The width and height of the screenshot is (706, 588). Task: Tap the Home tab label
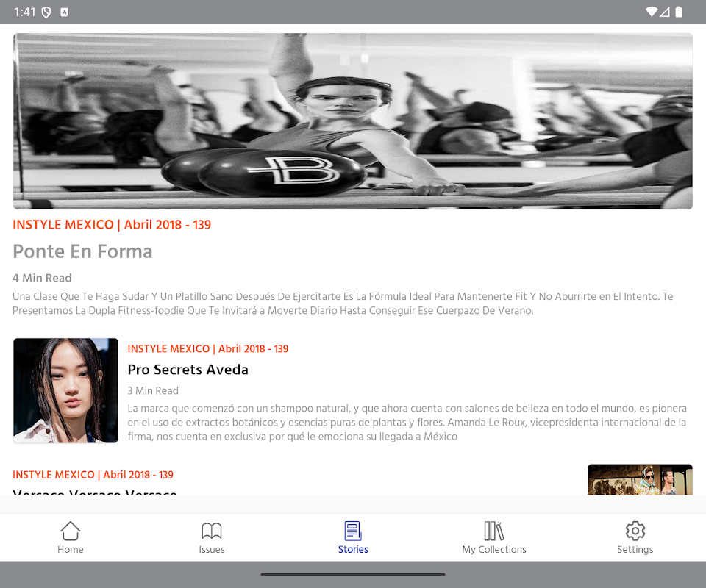click(x=71, y=549)
